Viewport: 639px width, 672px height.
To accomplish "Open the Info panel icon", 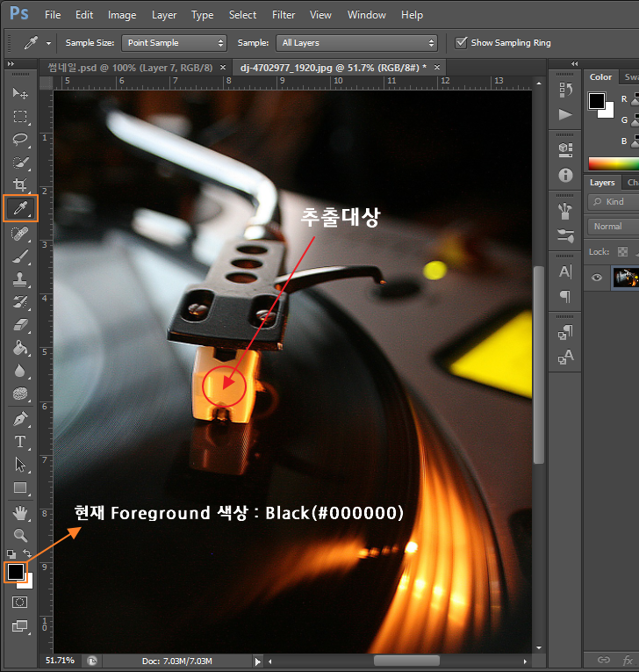I will pyautogui.click(x=566, y=175).
